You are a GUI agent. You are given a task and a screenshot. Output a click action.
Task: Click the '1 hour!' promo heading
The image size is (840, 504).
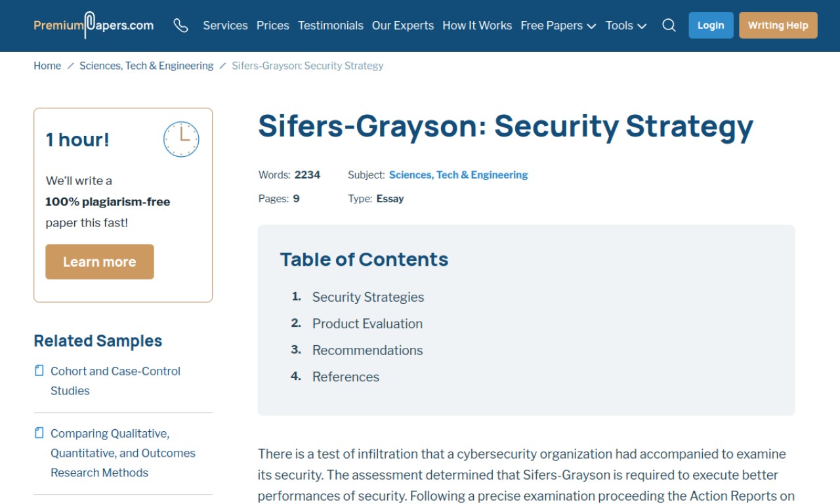click(77, 140)
